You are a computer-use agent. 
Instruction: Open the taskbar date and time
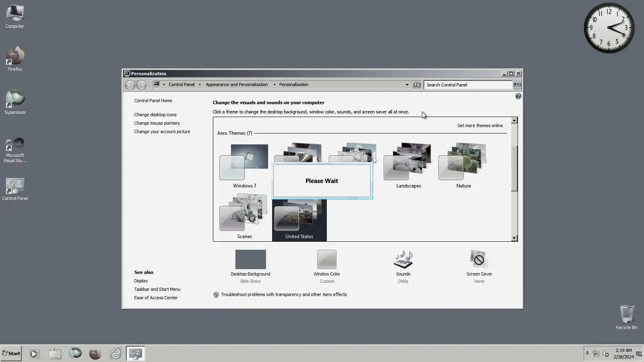pos(623,354)
